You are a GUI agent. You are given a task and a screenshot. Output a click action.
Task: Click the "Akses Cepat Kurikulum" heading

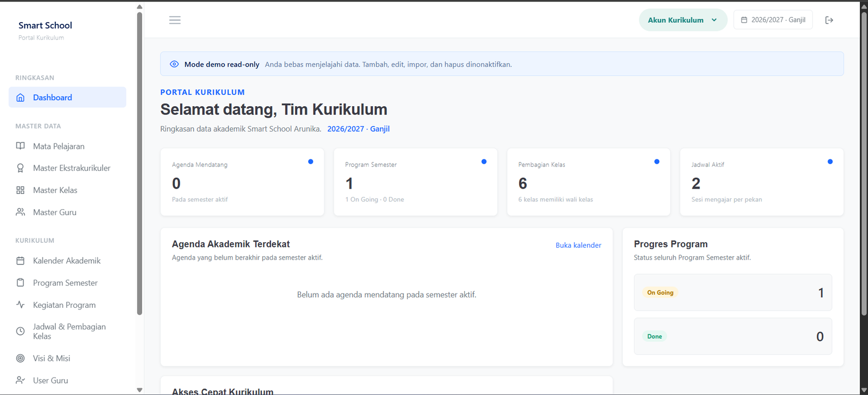[x=222, y=391]
